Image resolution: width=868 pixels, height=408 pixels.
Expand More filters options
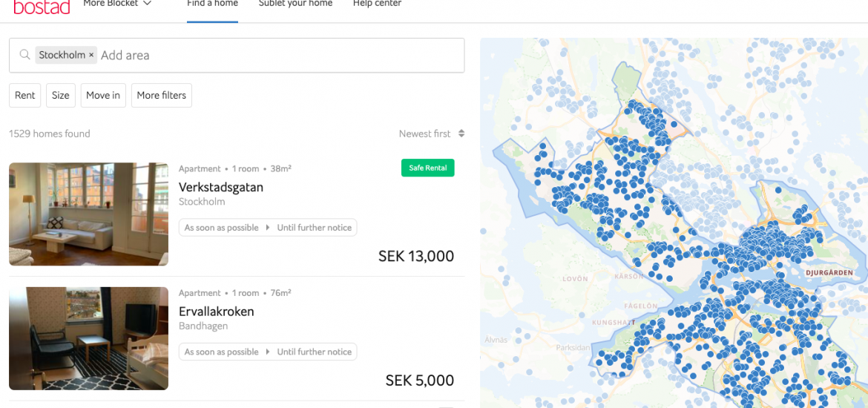pos(162,95)
